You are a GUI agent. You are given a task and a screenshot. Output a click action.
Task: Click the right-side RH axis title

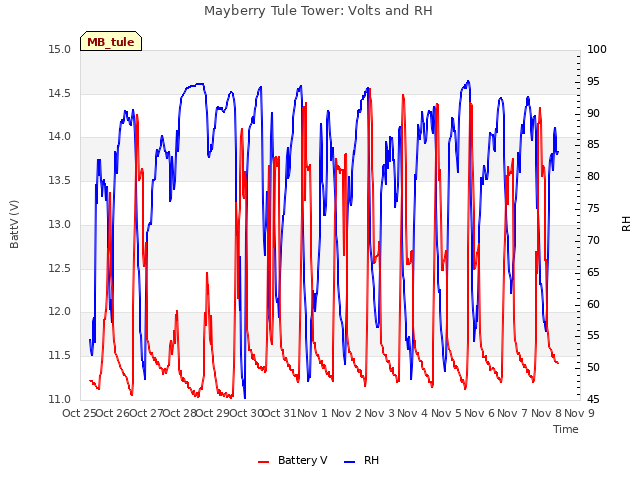(626, 224)
